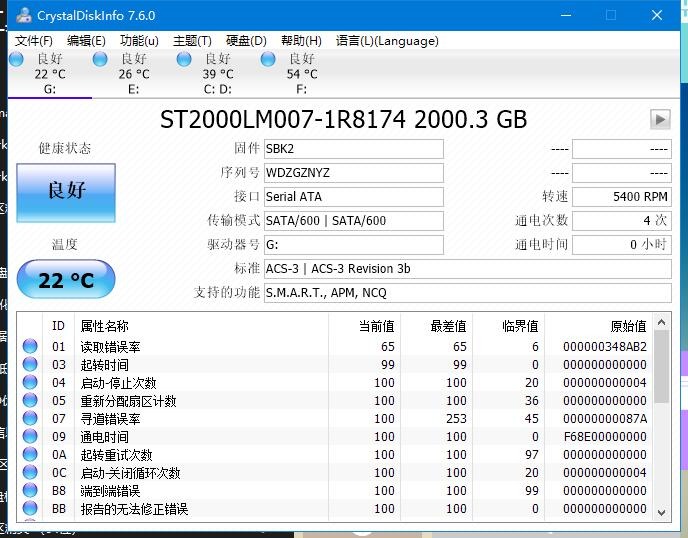The height and width of the screenshot is (538, 688).
Task: Click the 转速 field showing 5400 RPM
Action: [622, 197]
